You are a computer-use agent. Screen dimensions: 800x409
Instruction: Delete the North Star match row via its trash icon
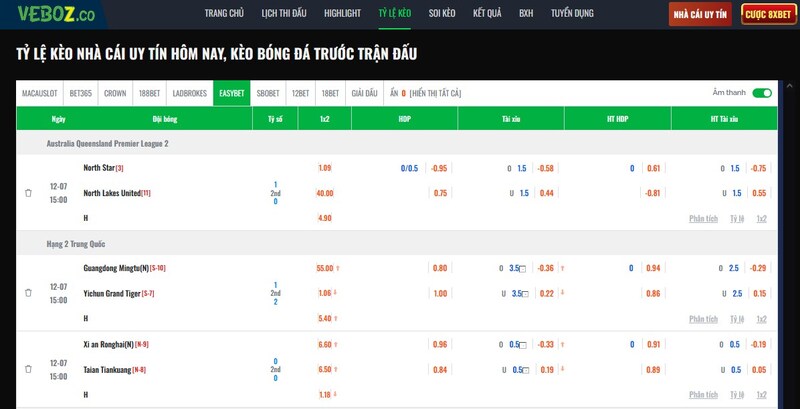(x=28, y=193)
